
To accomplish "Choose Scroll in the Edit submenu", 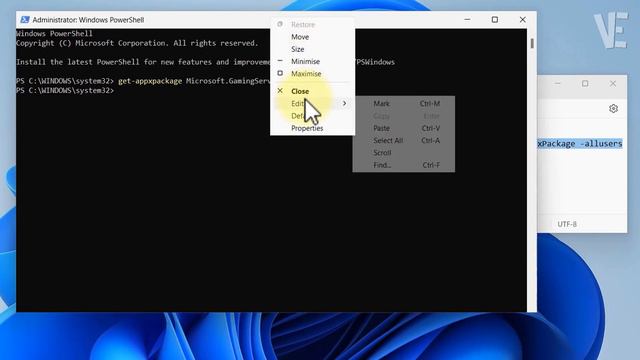I will tap(404, 153).
